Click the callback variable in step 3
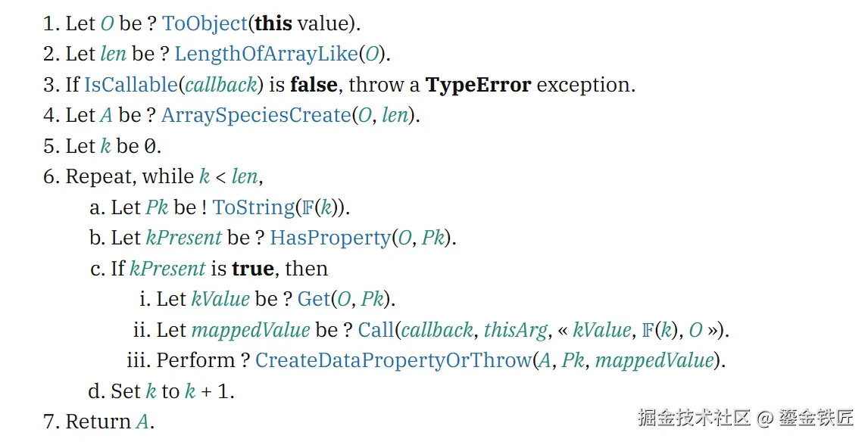This screenshot has height=442, width=868. click(x=221, y=85)
